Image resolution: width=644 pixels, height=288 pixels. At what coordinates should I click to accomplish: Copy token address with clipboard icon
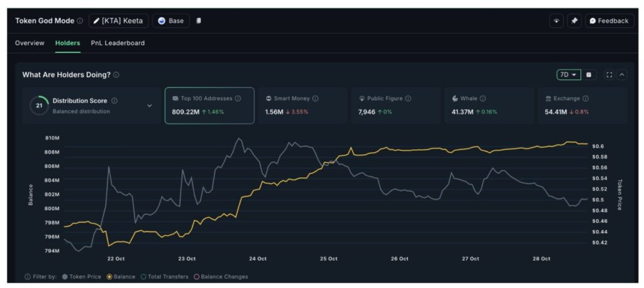(199, 21)
